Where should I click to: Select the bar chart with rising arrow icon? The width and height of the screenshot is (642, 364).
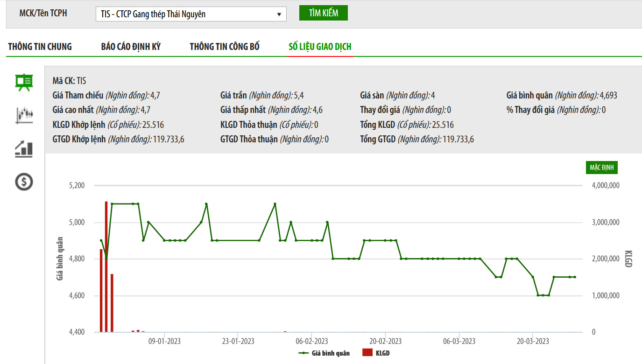[24, 148]
